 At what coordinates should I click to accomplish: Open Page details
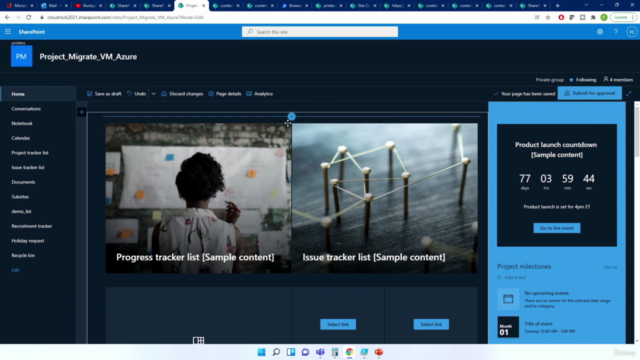[224, 94]
